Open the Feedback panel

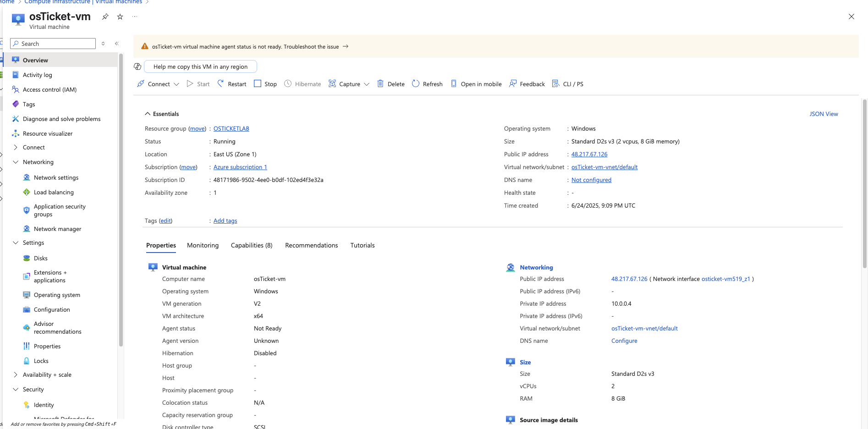(x=527, y=84)
